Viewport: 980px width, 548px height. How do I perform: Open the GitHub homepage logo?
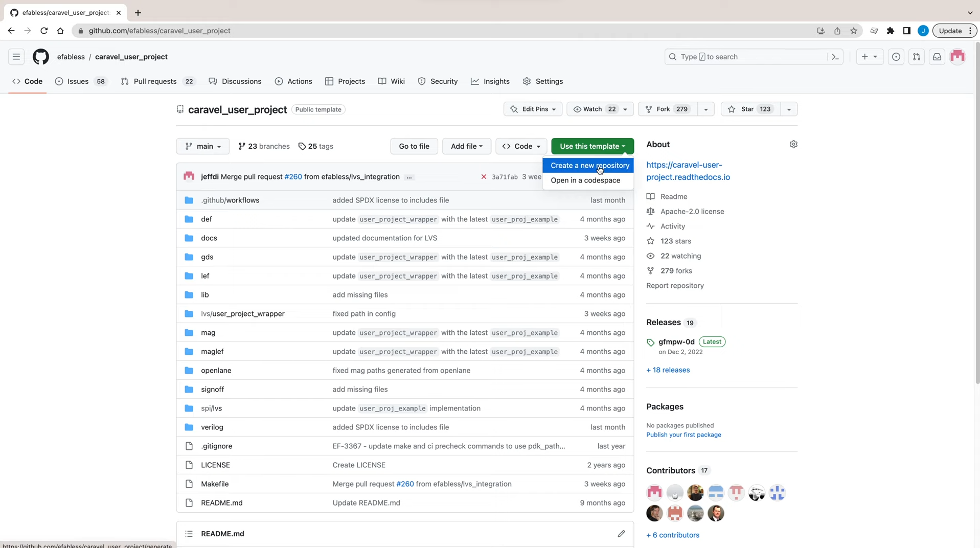(x=41, y=57)
